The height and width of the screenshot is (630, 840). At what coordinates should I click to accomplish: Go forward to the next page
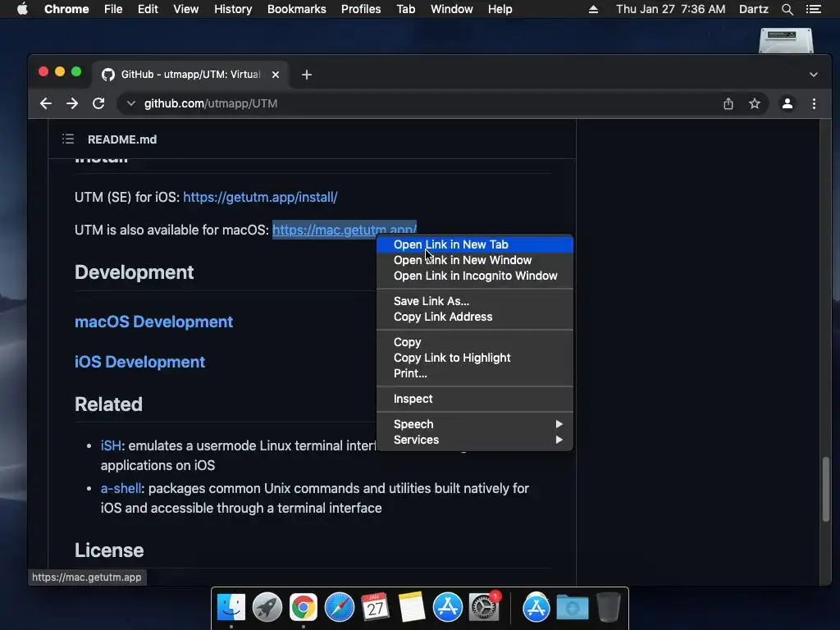click(x=72, y=103)
